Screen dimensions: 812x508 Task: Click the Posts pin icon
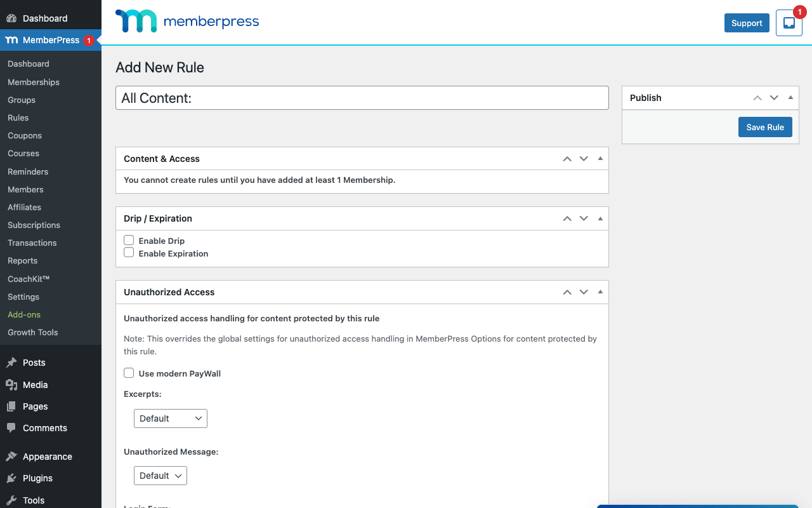point(11,363)
